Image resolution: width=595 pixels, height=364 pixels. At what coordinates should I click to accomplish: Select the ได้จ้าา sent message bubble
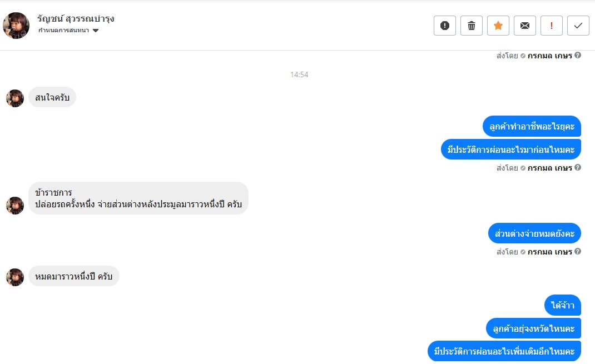563,305
